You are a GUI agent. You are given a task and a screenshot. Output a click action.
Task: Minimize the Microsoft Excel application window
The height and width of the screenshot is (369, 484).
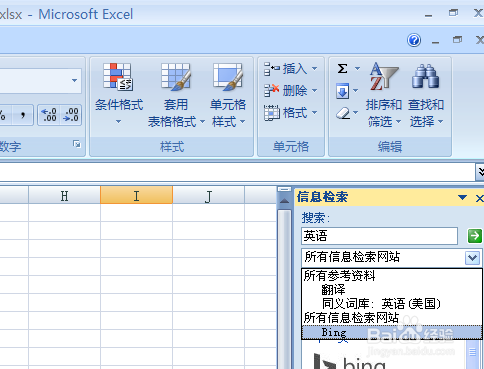point(428,15)
